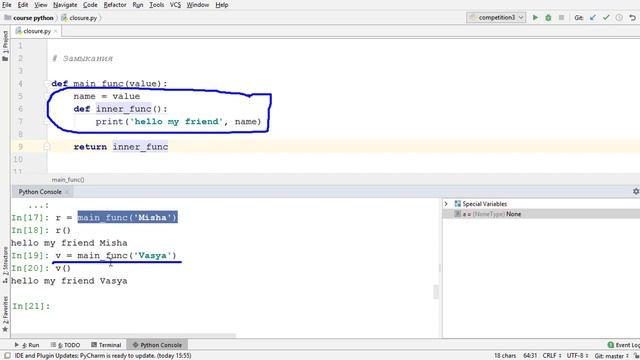Image resolution: width=640 pixels, height=360 pixels.
Task: Open the View menu
Action: tap(40, 5)
